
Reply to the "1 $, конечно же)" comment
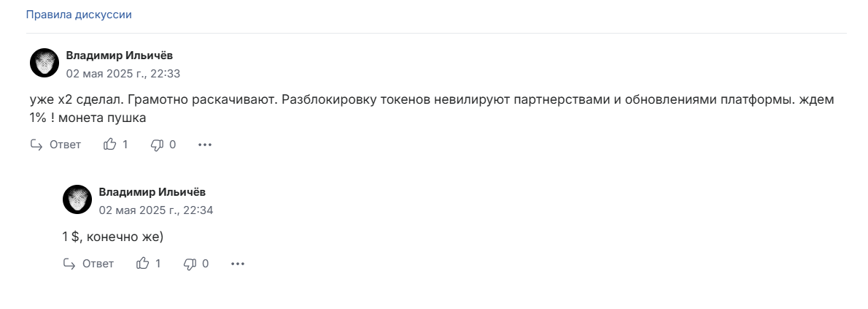click(88, 264)
